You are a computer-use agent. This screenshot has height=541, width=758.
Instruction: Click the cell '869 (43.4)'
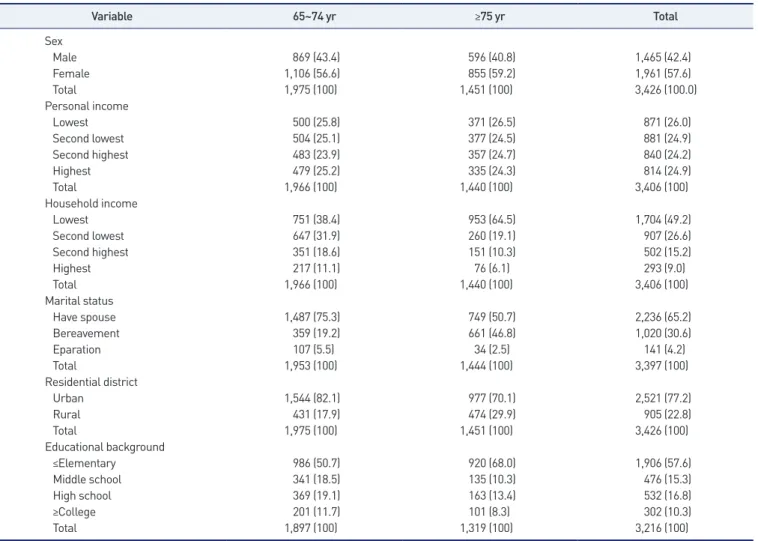coord(316,58)
